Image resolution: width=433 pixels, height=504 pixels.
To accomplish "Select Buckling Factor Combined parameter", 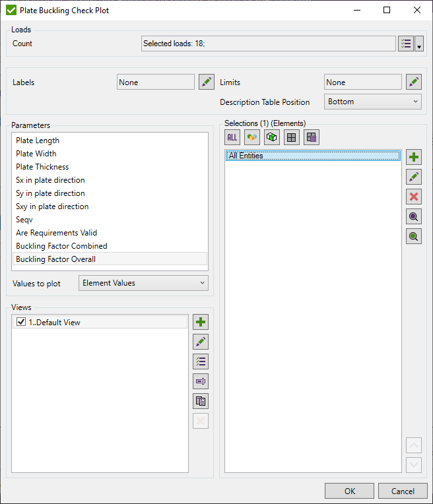I will click(x=61, y=246).
